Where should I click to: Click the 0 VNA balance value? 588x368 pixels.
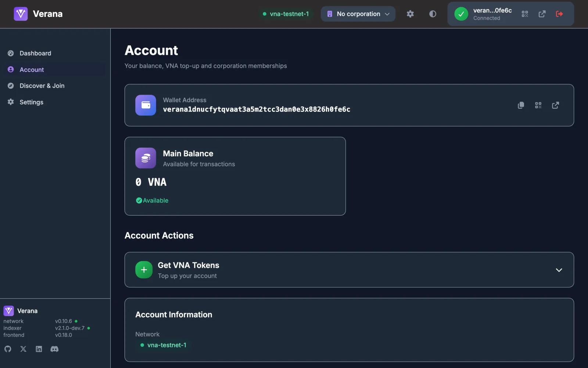click(x=151, y=182)
